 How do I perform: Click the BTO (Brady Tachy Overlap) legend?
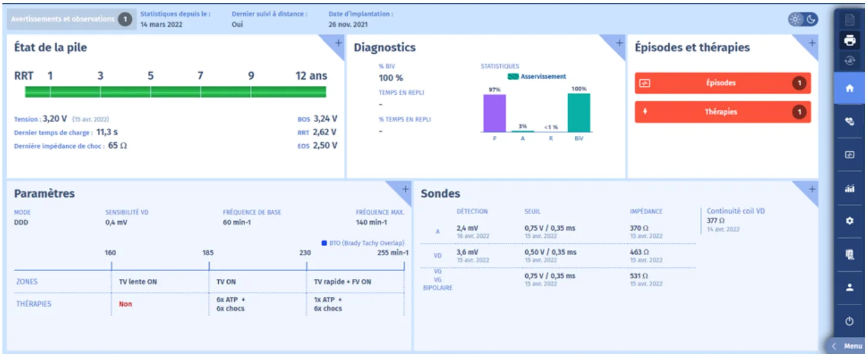pyautogui.click(x=362, y=243)
